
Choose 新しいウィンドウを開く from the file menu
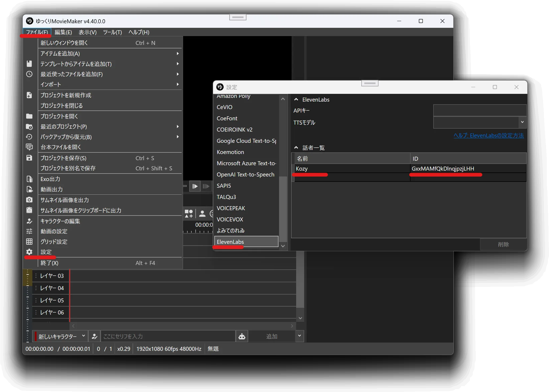click(x=110, y=43)
